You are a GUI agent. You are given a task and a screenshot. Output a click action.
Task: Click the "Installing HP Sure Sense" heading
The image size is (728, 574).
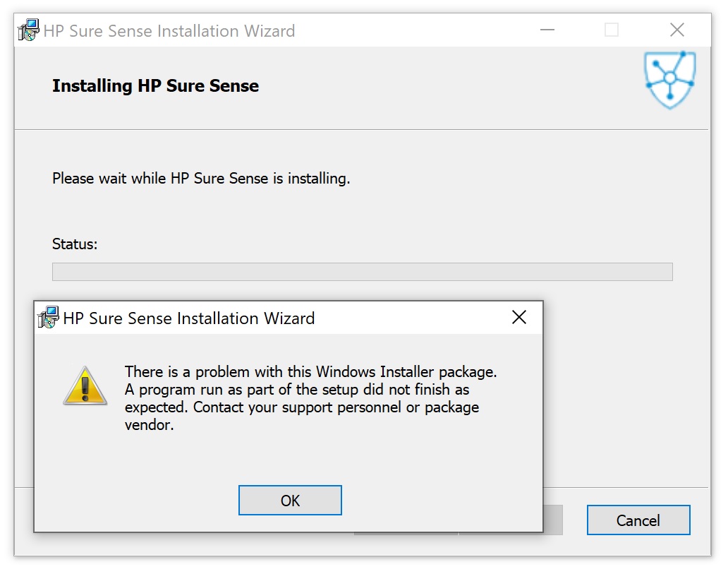point(155,86)
